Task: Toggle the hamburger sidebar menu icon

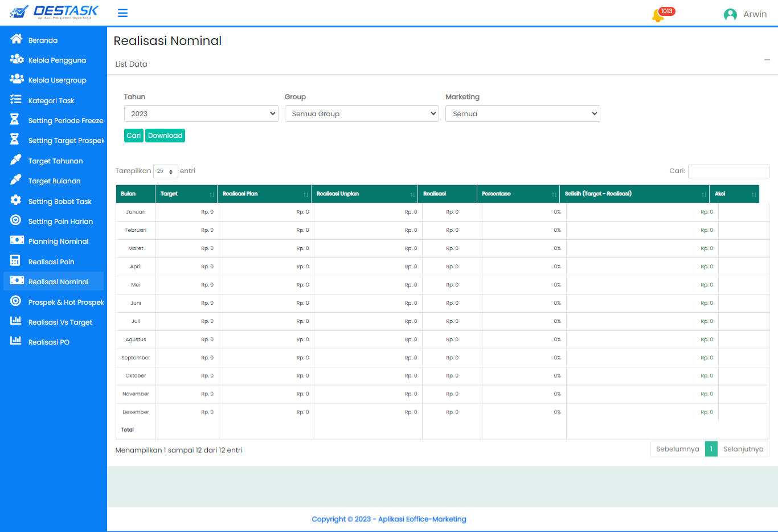Action: [122, 13]
